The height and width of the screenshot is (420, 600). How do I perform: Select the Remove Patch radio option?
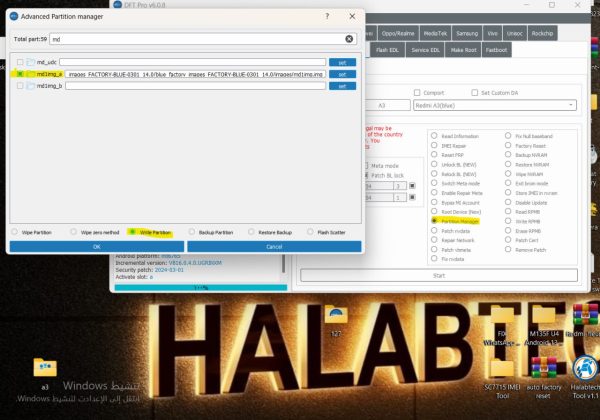point(508,249)
